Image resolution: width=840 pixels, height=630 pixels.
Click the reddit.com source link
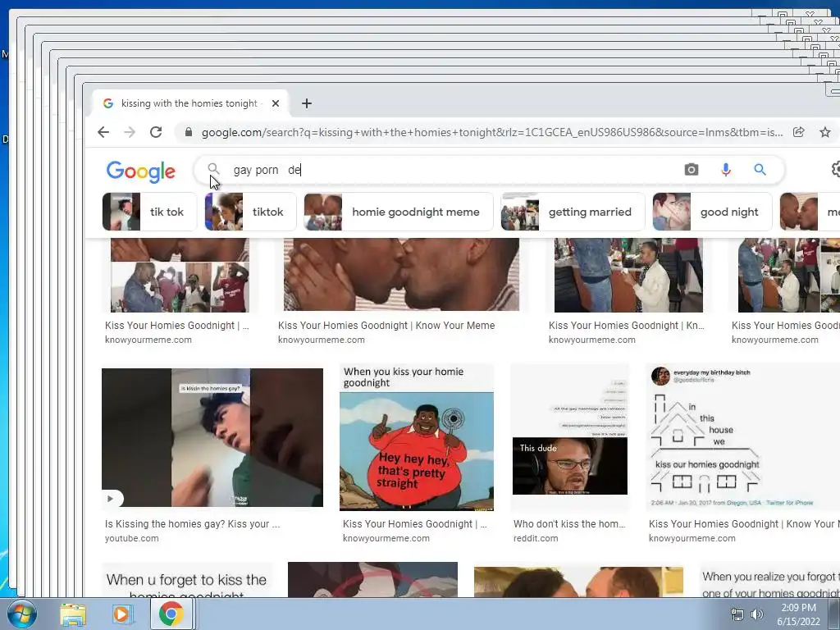pos(536,538)
